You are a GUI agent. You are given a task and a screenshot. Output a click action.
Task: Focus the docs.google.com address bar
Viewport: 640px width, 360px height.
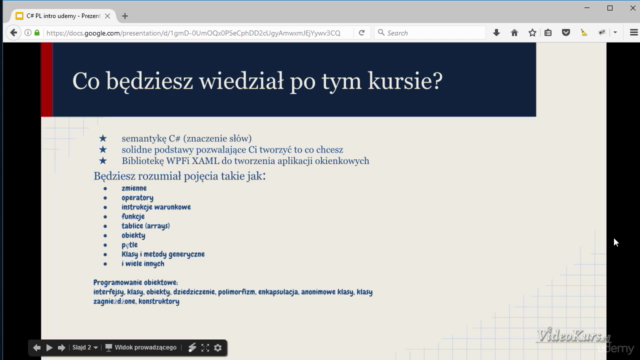[x=193, y=33]
